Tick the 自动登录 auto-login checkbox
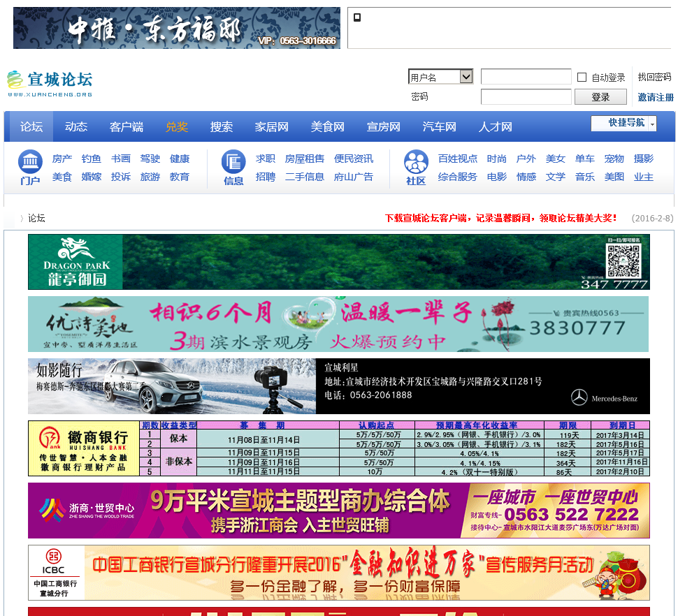 pyautogui.click(x=582, y=78)
